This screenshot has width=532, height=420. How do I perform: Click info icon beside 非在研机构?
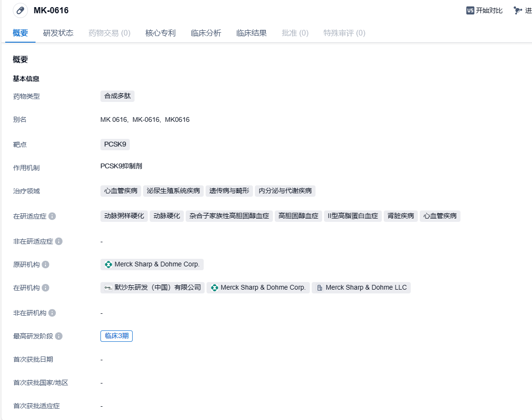tap(52, 313)
